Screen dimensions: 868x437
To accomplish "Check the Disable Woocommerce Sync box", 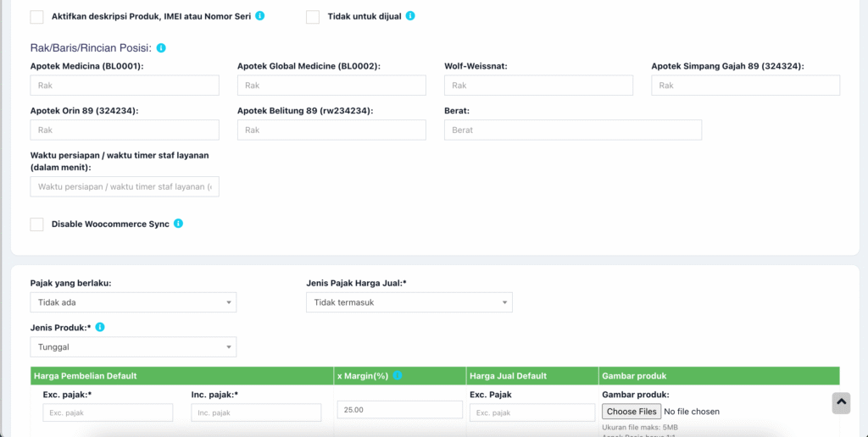I will pos(36,224).
